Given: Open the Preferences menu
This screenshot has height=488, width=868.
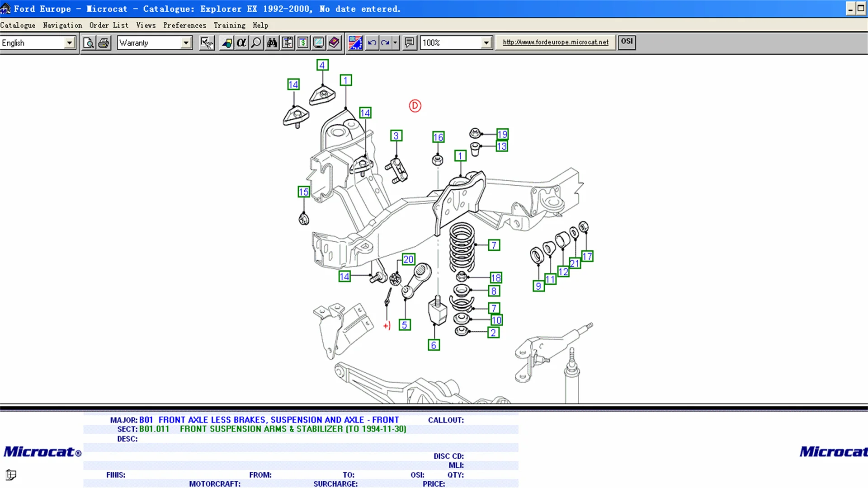Looking at the screenshot, I should tap(184, 25).
